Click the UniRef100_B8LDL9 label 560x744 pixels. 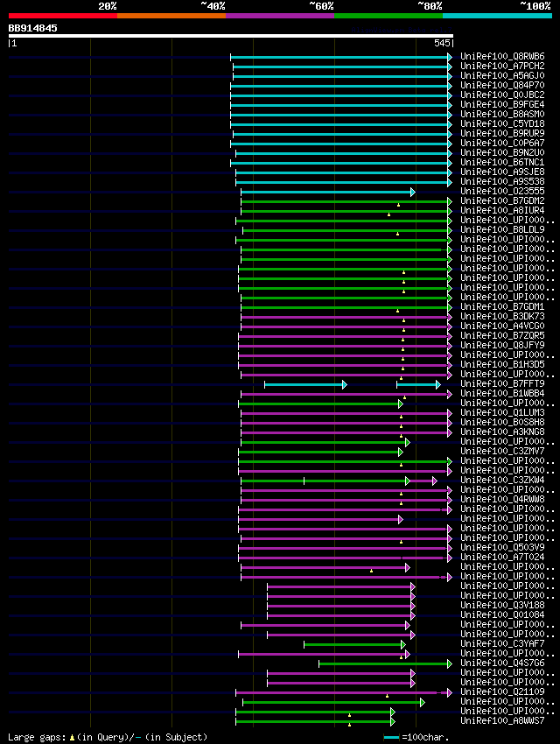click(502, 229)
